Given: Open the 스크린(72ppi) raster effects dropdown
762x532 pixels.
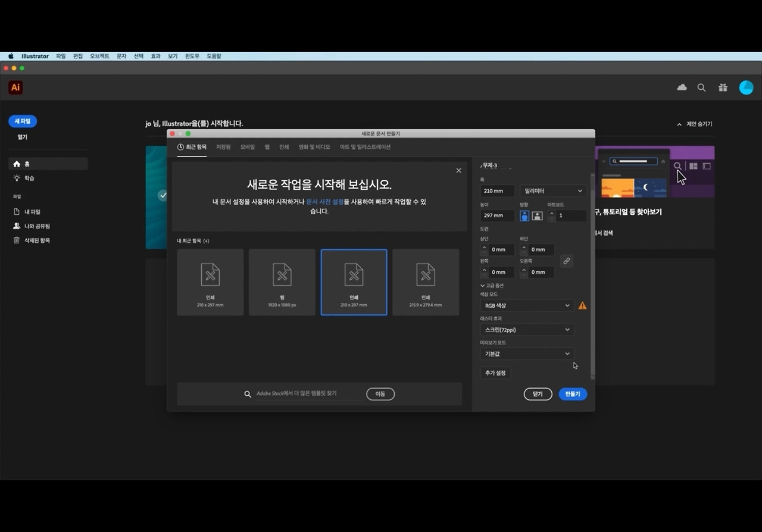Looking at the screenshot, I should [x=527, y=330].
